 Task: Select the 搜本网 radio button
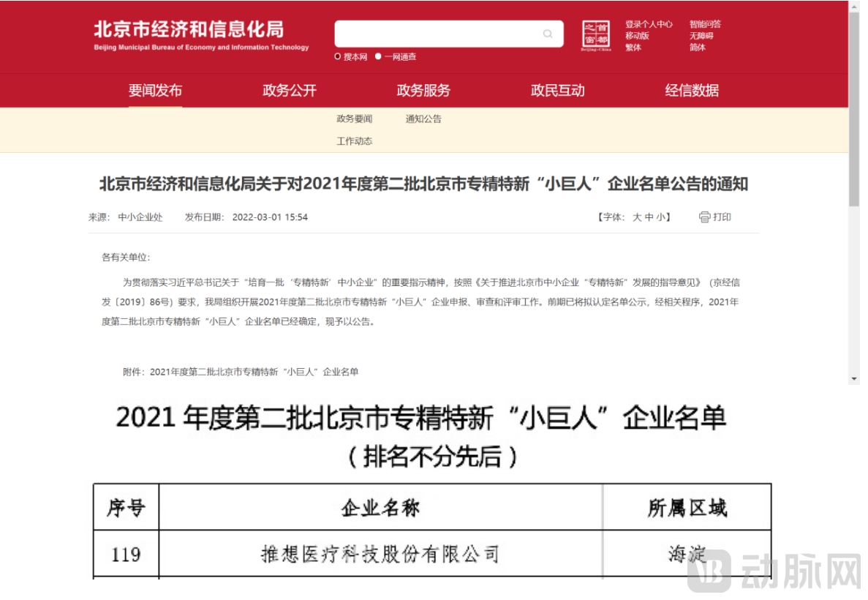[x=338, y=56]
